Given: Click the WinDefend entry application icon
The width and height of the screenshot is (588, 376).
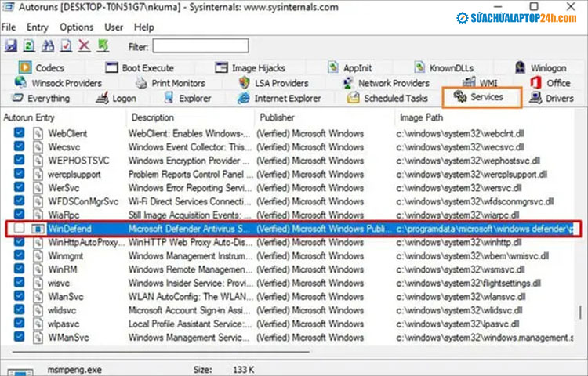Looking at the screenshot, I should pyautogui.click(x=38, y=229).
